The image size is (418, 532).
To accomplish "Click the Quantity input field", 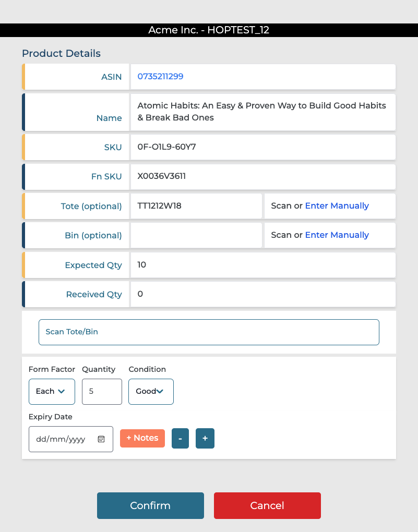I will pyautogui.click(x=102, y=392).
